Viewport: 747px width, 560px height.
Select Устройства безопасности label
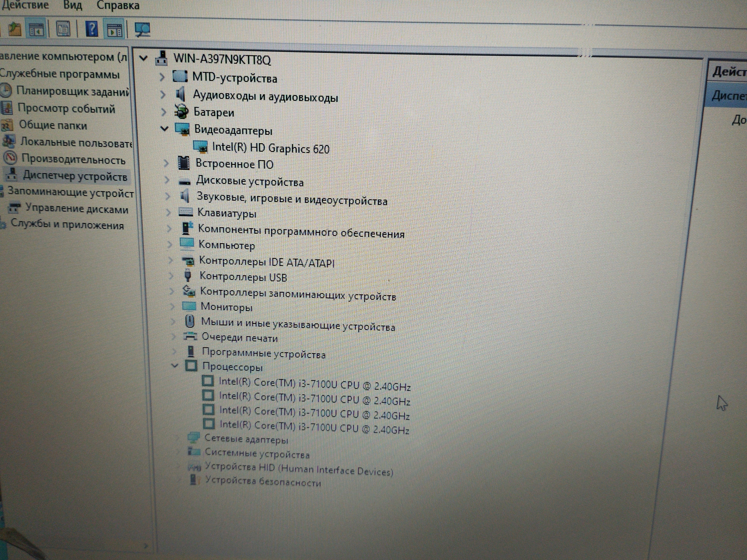click(x=263, y=482)
